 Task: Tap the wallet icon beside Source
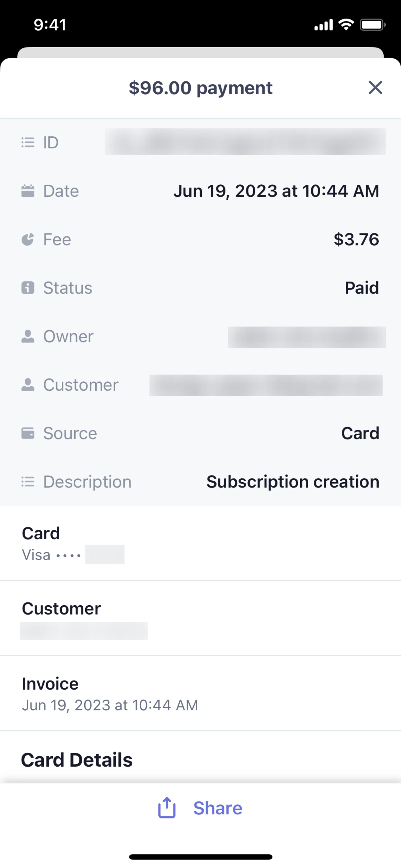click(28, 433)
